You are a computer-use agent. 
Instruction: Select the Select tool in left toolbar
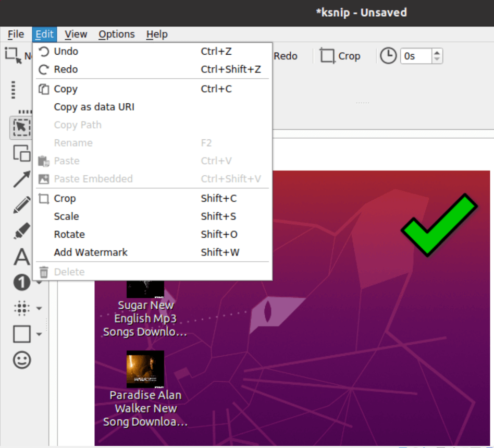(21, 128)
